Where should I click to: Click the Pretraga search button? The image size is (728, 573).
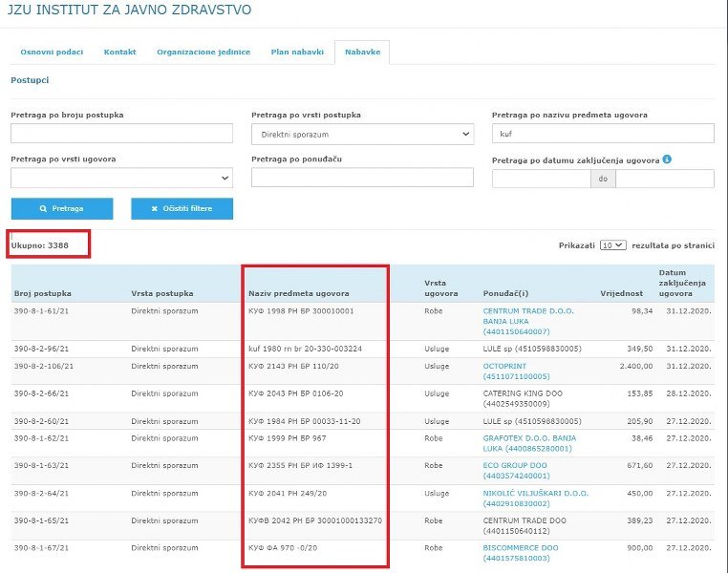(62, 208)
